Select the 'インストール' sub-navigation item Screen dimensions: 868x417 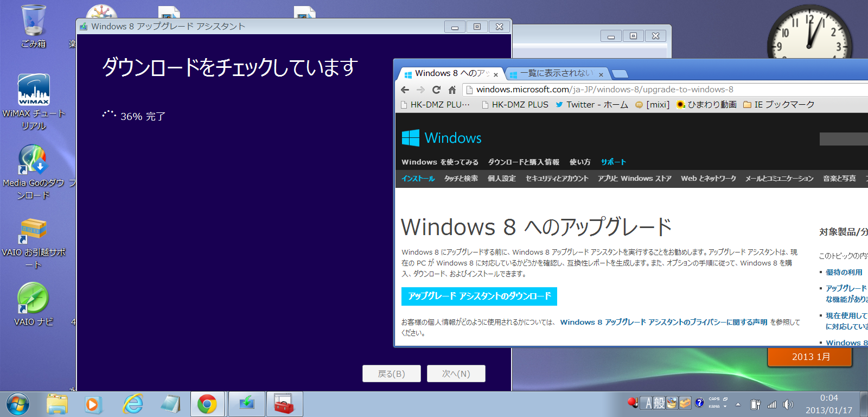coord(418,178)
